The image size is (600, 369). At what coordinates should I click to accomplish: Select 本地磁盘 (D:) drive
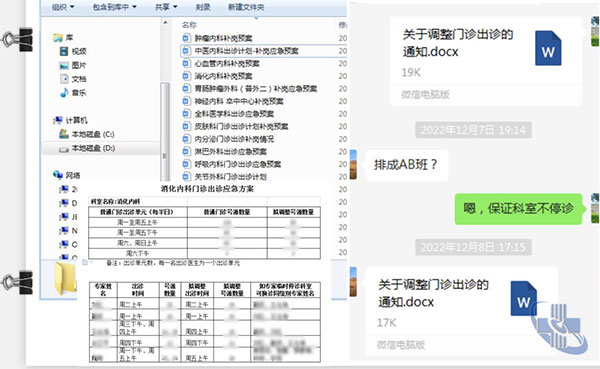pyautogui.click(x=87, y=148)
